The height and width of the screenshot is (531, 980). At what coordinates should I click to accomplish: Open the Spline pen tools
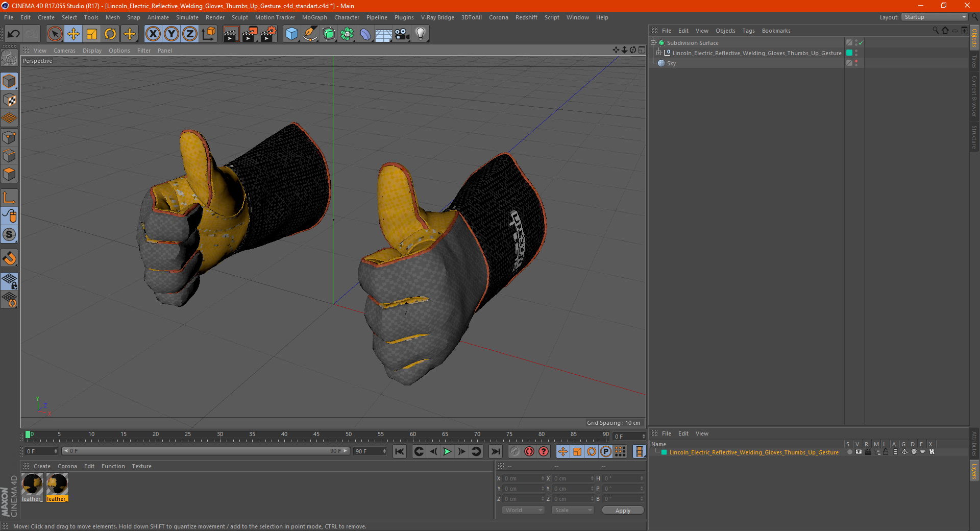pos(310,34)
